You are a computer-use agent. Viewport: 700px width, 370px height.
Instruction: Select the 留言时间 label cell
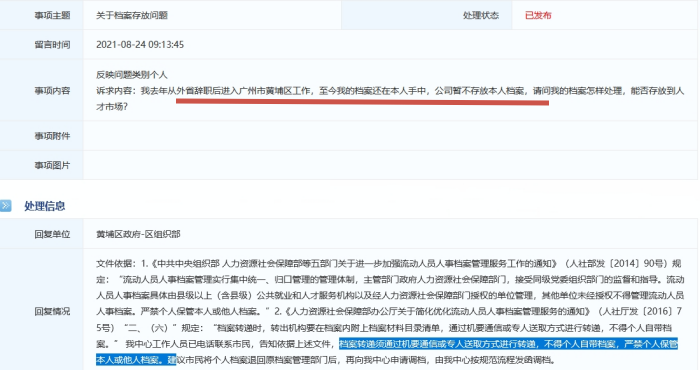click(42, 45)
